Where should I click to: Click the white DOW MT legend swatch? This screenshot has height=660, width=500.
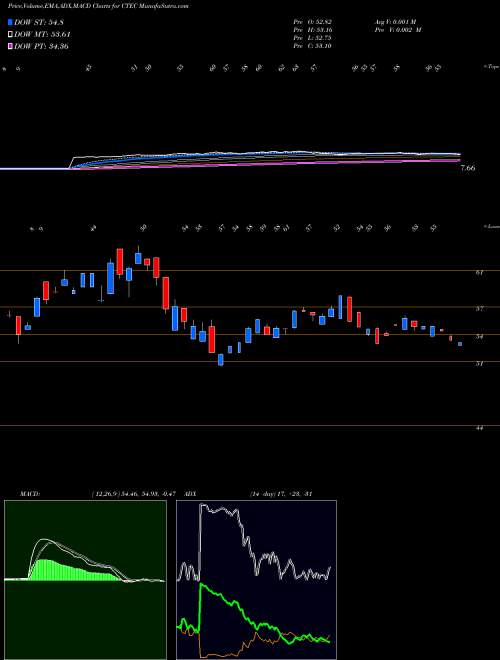coord(11,35)
